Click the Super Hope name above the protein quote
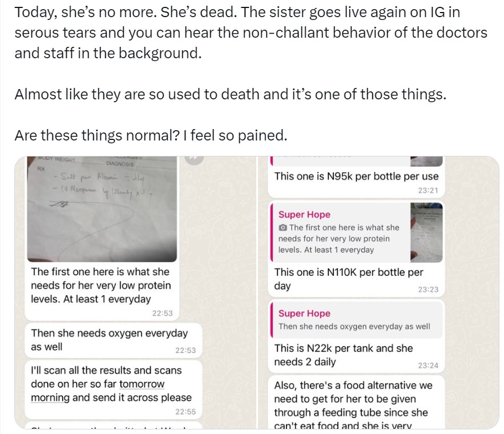Viewport: 504px width, 434px height. pyautogui.click(x=304, y=215)
